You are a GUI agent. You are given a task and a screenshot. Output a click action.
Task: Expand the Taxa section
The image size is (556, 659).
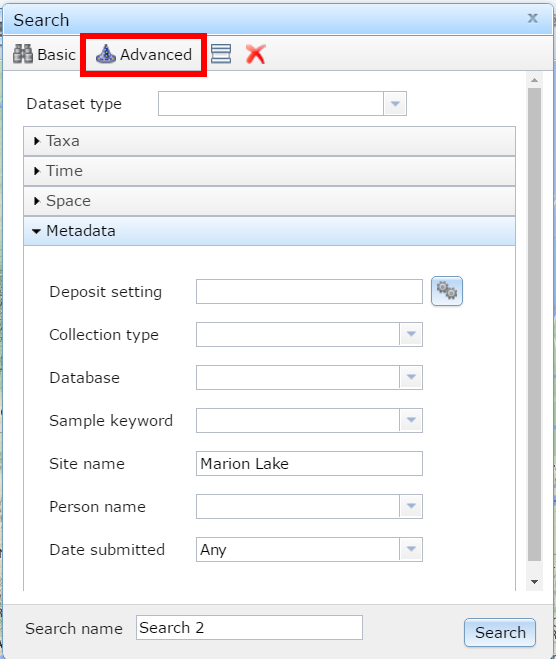(x=269, y=141)
